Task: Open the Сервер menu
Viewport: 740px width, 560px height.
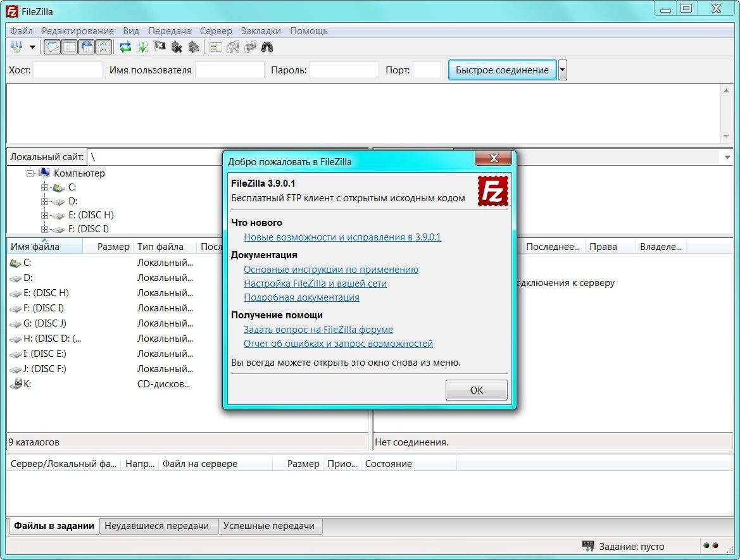Action: 216,30
